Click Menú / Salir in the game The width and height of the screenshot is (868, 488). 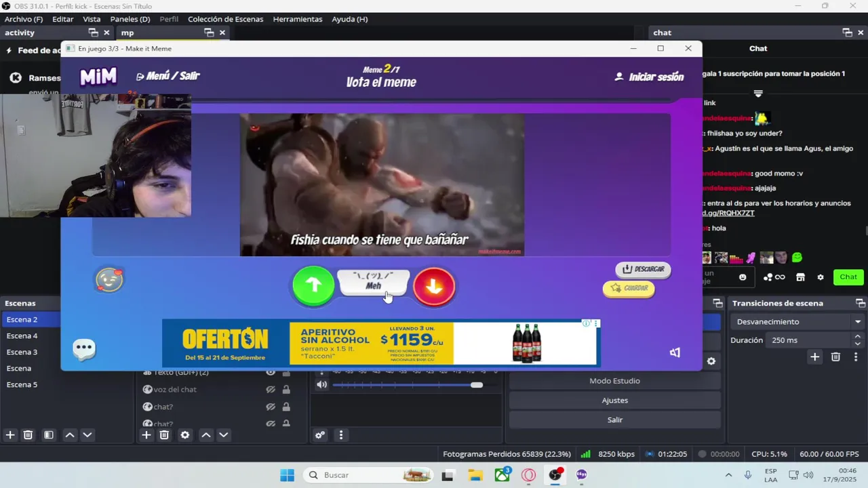(x=167, y=76)
